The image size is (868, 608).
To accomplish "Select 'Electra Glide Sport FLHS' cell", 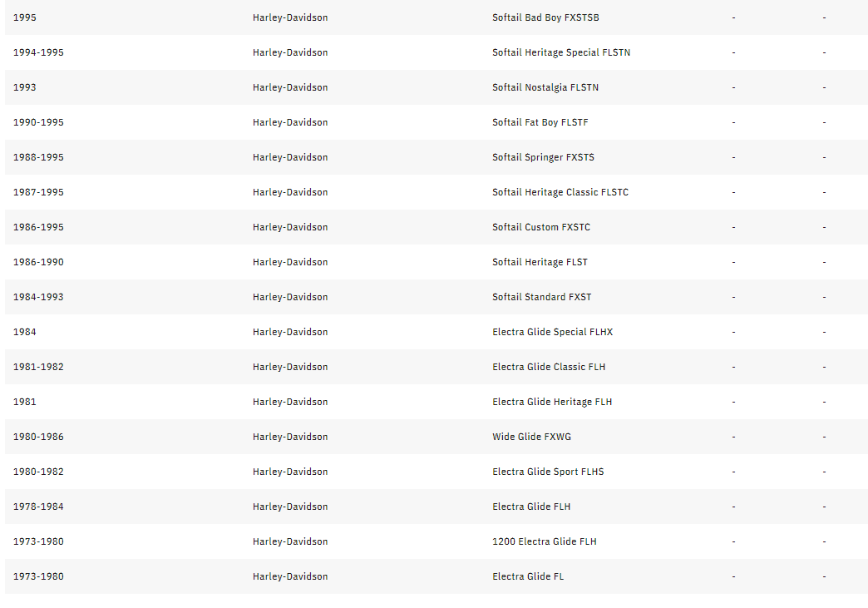I will (x=548, y=472).
